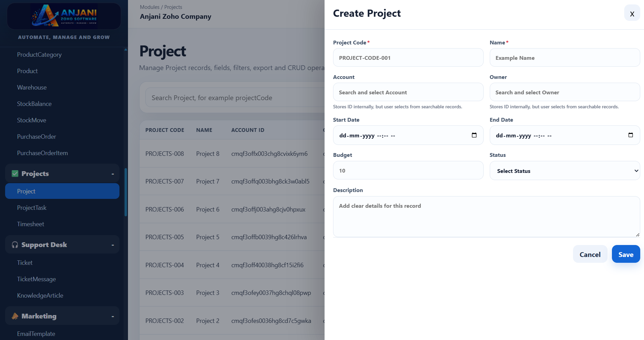This screenshot has height=340, width=644.
Task: Collapse the Projects sidebar section
Action: (113, 174)
